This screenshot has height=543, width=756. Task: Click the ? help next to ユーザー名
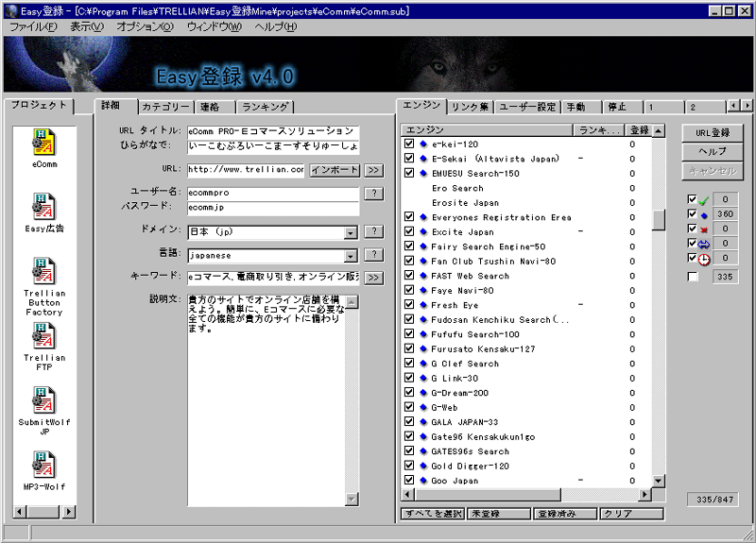click(373, 194)
